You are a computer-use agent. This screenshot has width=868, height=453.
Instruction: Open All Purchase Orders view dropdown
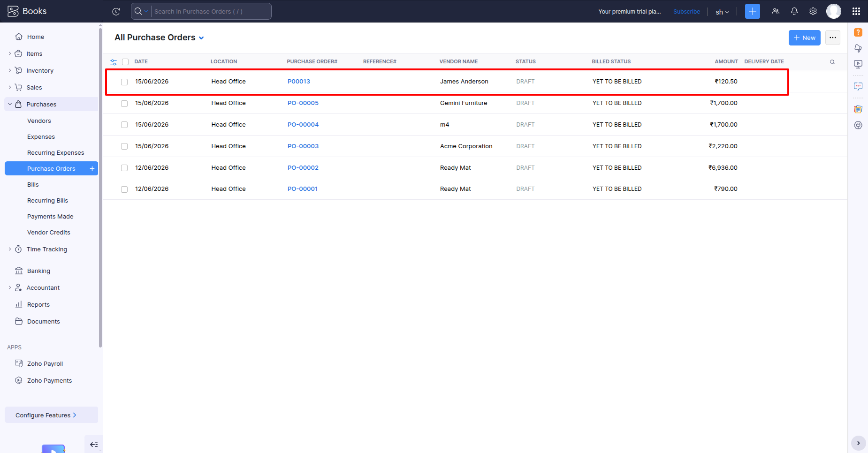[160, 38]
